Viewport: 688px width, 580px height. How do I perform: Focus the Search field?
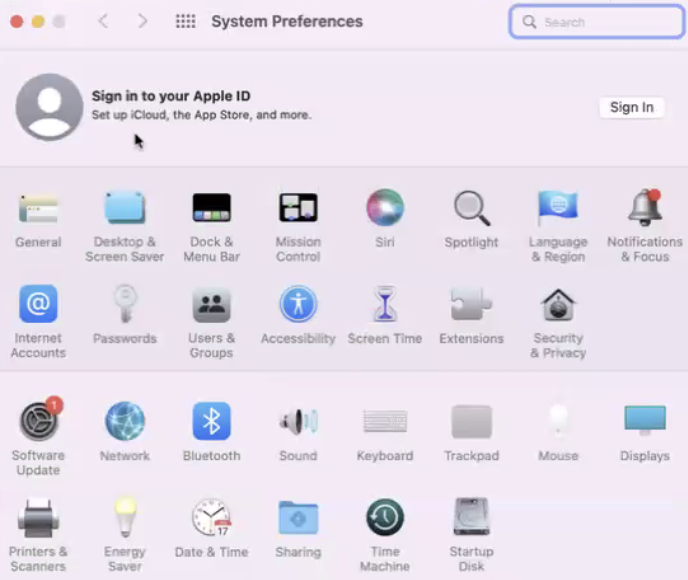pos(597,21)
